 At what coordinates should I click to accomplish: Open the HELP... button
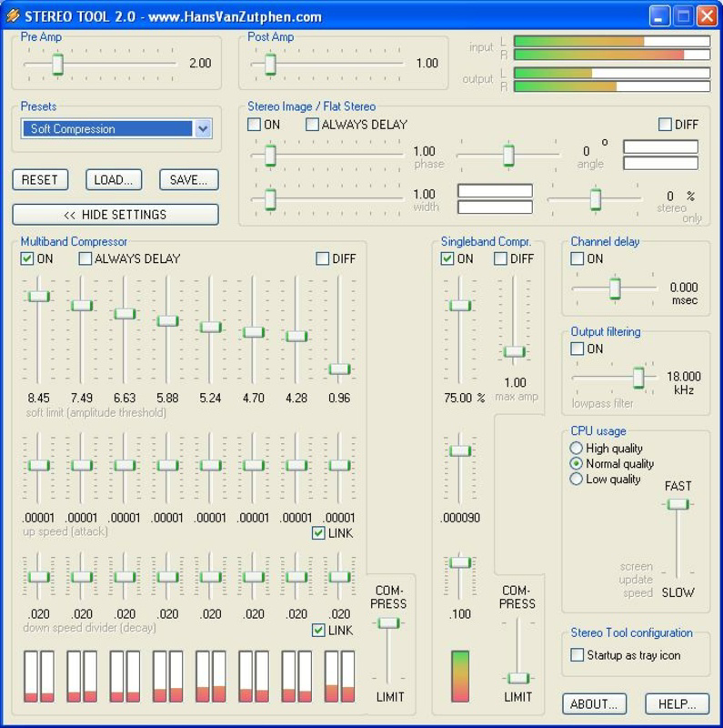click(x=677, y=703)
